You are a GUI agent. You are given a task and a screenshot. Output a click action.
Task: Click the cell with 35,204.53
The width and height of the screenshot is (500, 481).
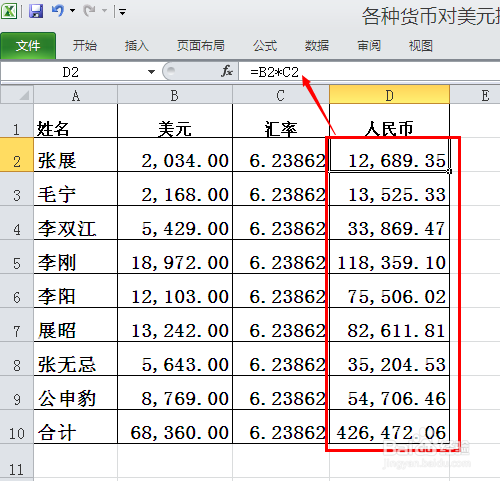[389, 359]
